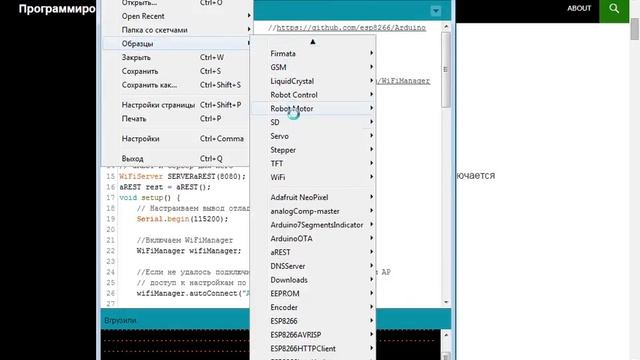640x360 pixels.
Task: Click the green search icon on the webpage
Action: [614, 9]
